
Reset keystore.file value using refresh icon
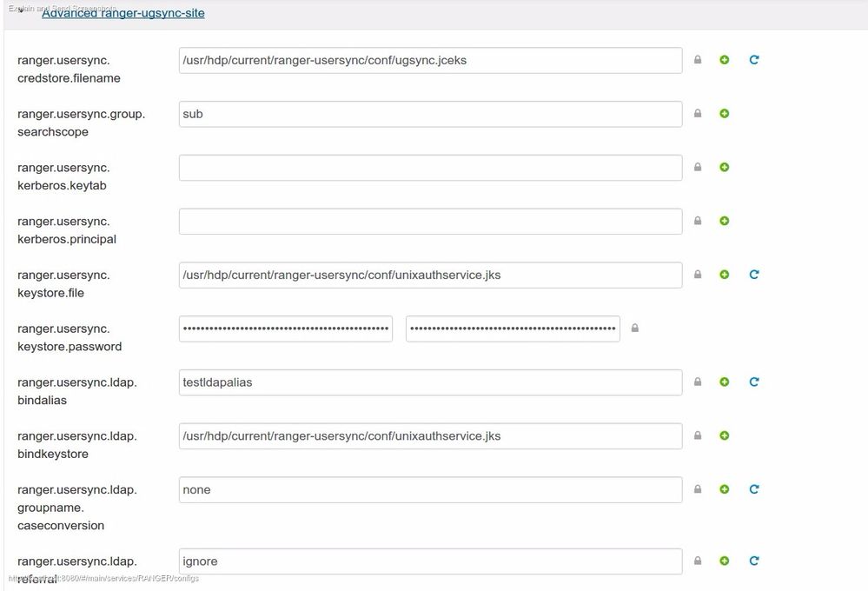point(754,275)
